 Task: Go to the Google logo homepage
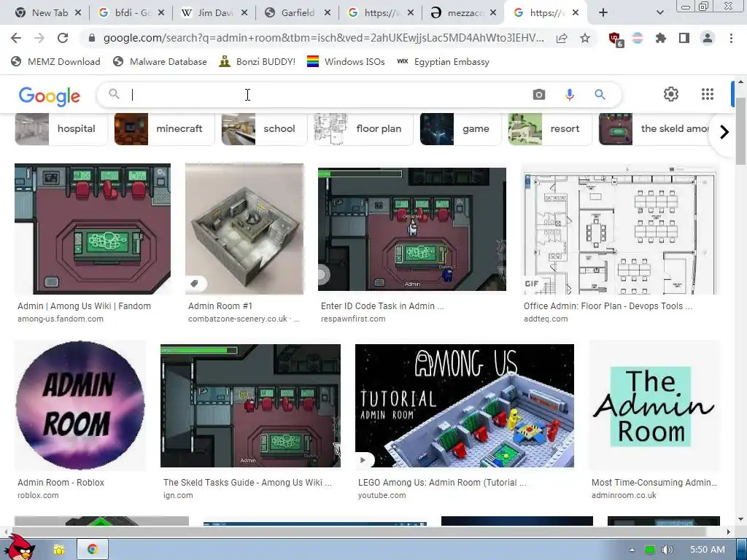[50, 96]
